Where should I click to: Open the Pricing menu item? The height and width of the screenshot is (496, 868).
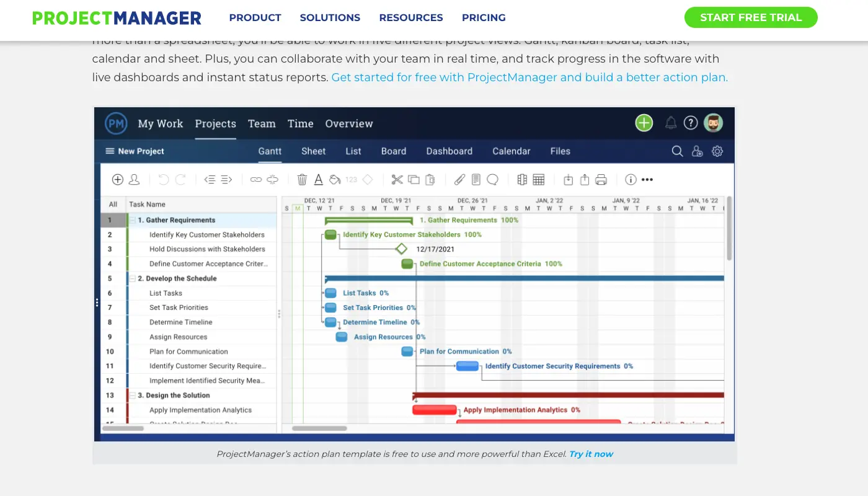pos(484,18)
